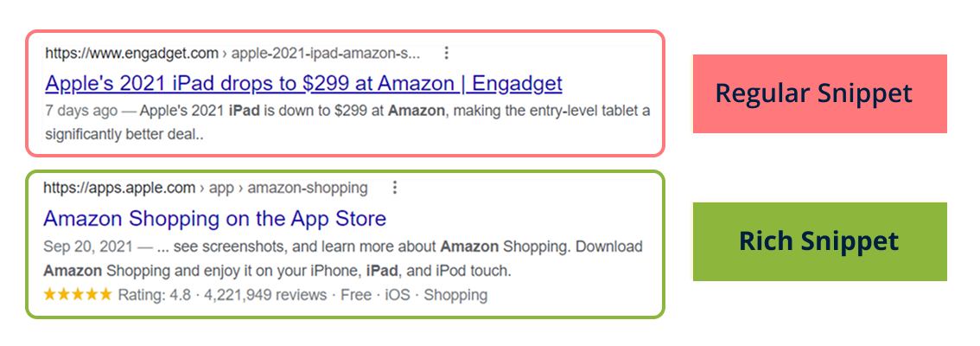Click the apple-2021-ipad-amazon-s... breadcrumb path
The image size is (980, 346).
click(x=326, y=54)
